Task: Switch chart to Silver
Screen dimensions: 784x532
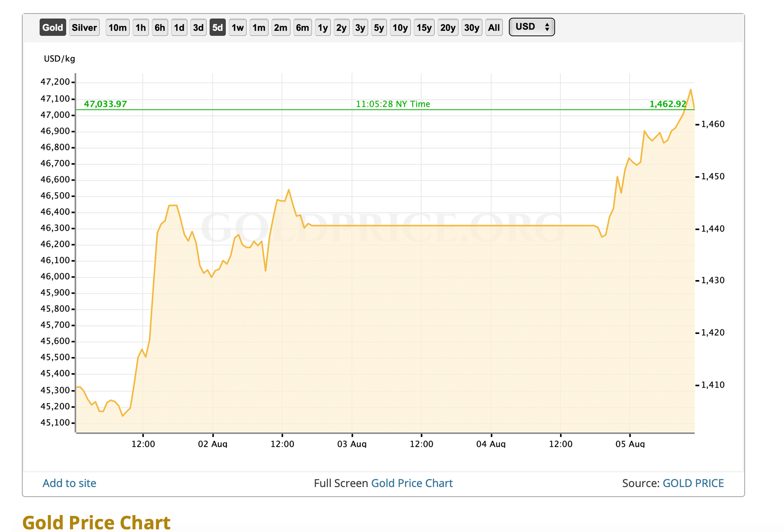Action: [x=84, y=27]
